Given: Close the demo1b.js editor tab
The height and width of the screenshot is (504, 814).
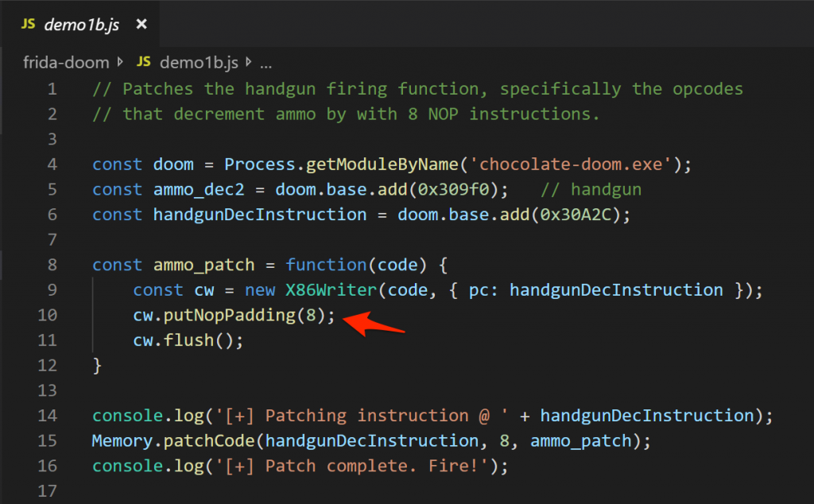Looking at the screenshot, I should (x=141, y=24).
